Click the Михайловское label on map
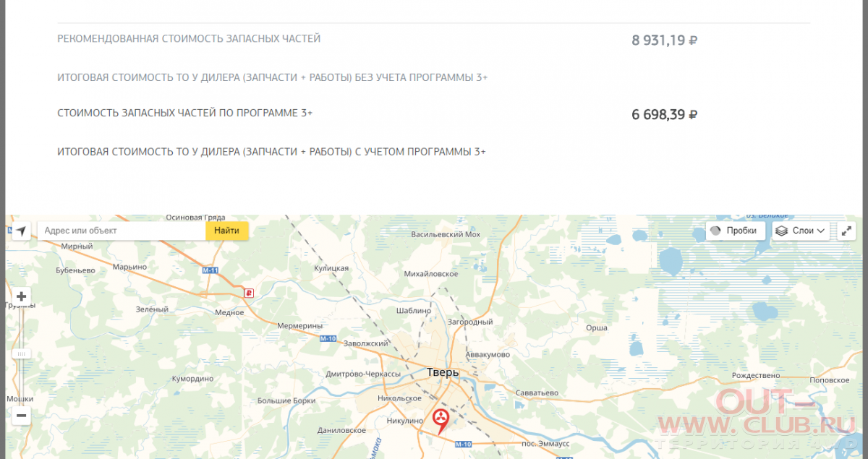 [x=433, y=274]
